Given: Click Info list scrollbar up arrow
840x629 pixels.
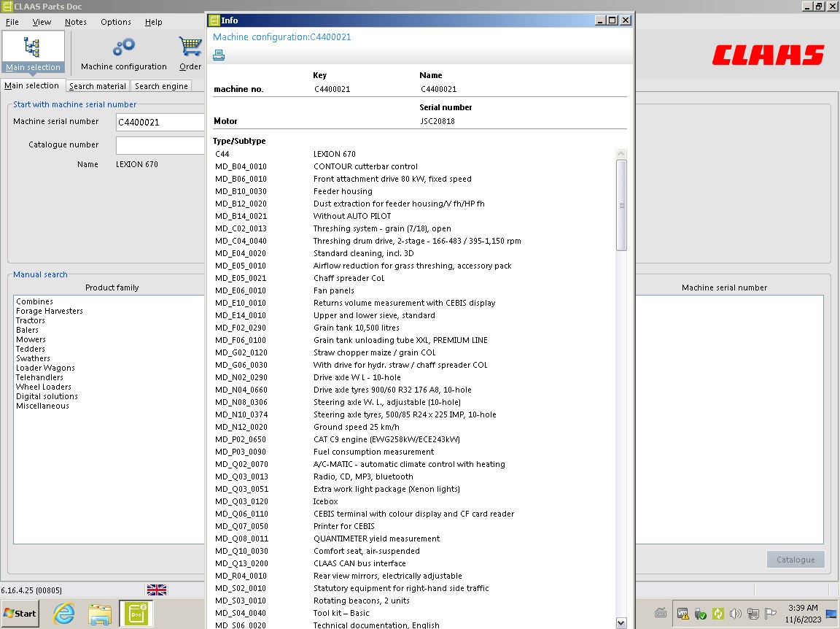Looking at the screenshot, I should [x=621, y=154].
